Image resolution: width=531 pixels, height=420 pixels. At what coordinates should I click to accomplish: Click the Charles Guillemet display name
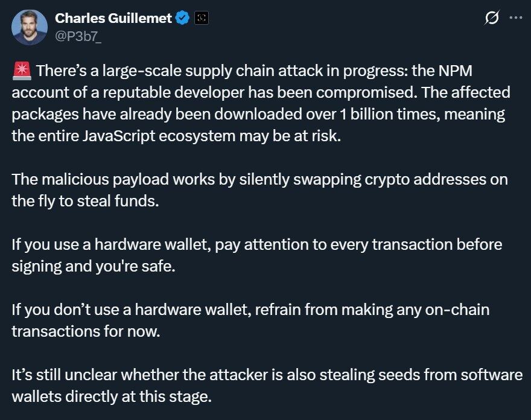click(113, 18)
